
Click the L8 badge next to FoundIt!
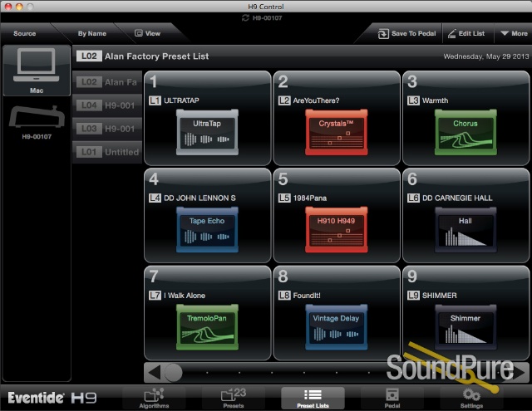coord(284,296)
